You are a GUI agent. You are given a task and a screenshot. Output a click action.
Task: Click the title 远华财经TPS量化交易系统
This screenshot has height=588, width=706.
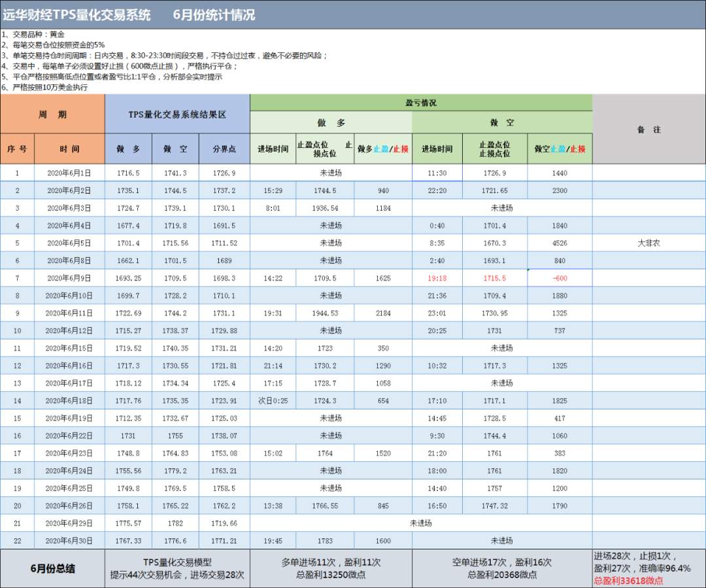[x=76, y=15]
